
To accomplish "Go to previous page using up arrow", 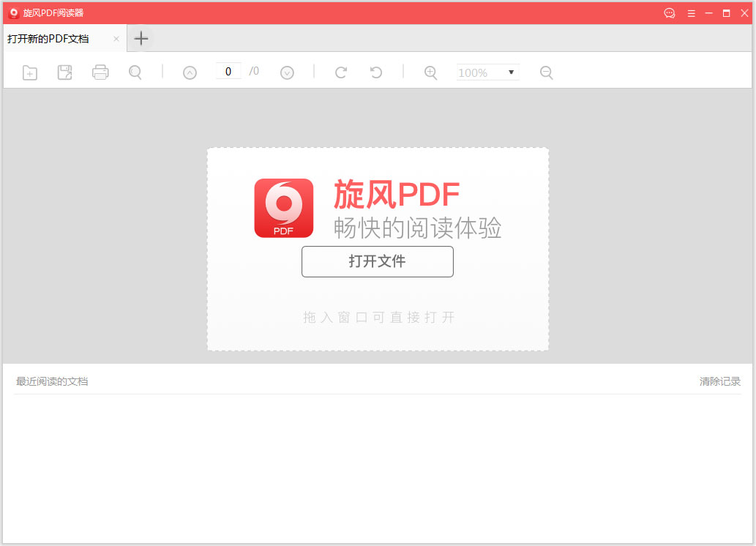I will point(190,72).
